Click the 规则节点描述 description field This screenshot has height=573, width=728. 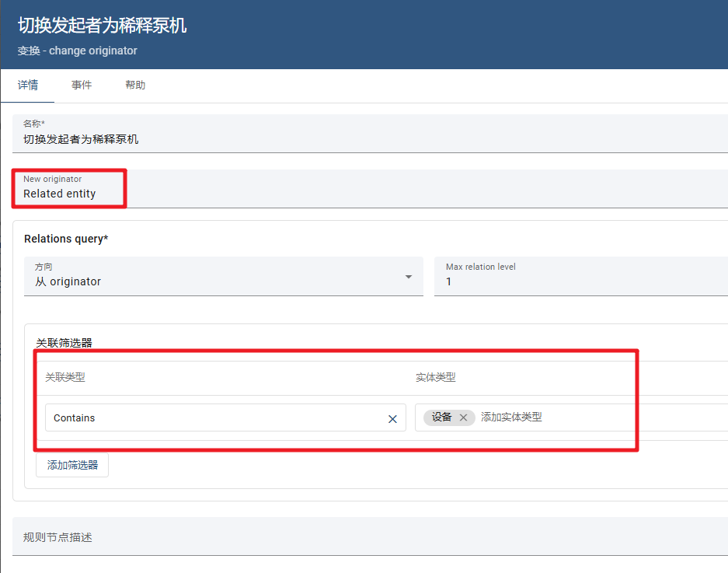click(370, 536)
